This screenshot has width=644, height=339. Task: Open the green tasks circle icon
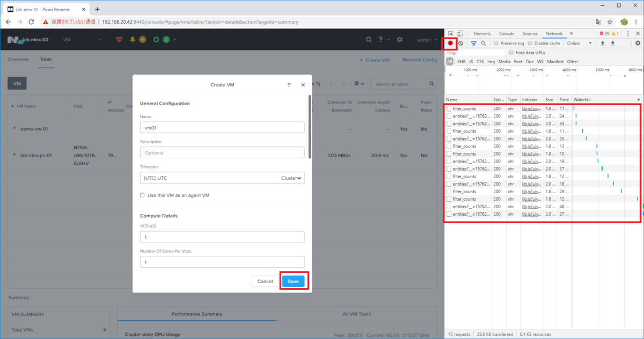156,40
